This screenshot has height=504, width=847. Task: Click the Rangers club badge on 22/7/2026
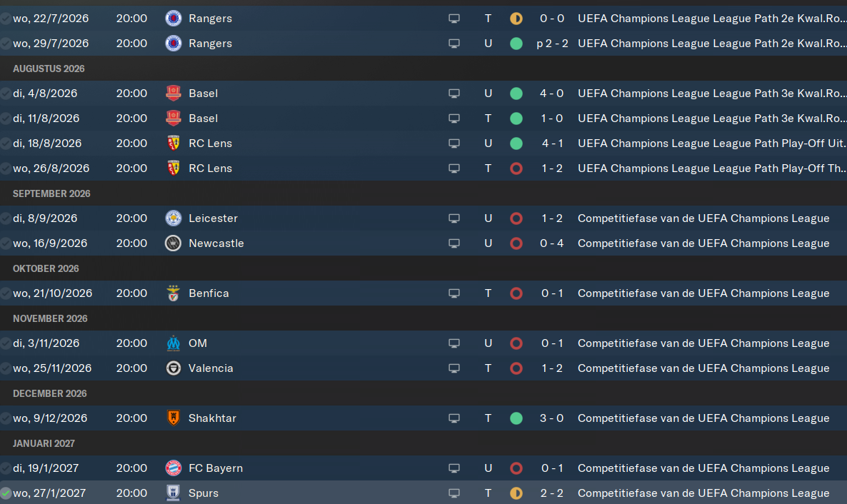pyautogui.click(x=174, y=19)
